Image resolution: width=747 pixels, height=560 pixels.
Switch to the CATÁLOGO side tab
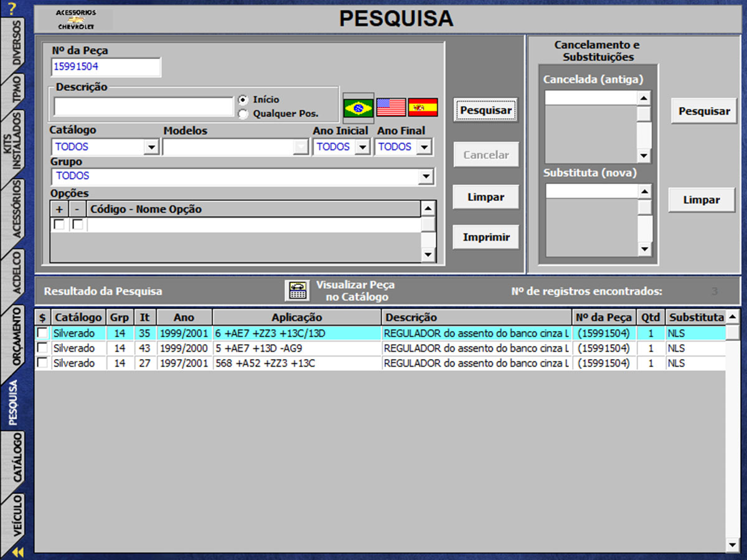tap(17, 458)
